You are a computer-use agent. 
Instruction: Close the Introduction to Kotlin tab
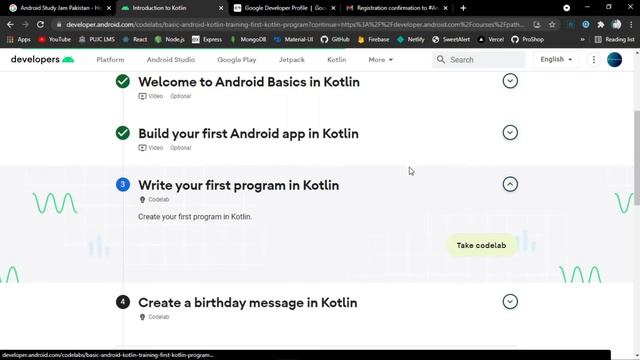(x=221, y=8)
